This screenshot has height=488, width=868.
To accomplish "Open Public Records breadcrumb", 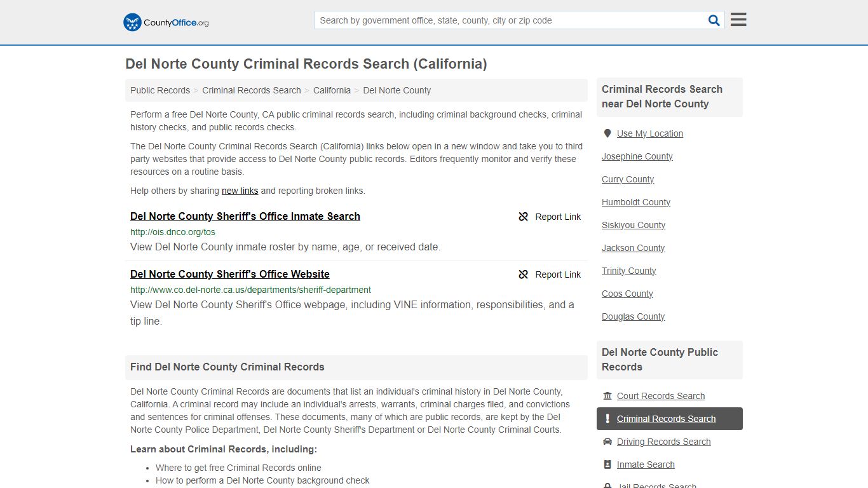I will click(160, 90).
